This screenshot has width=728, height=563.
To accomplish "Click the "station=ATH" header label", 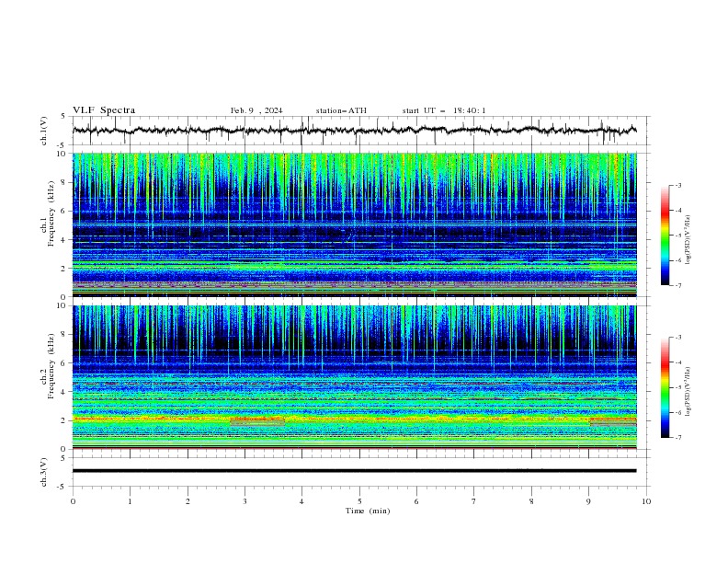I will click(341, 110).
